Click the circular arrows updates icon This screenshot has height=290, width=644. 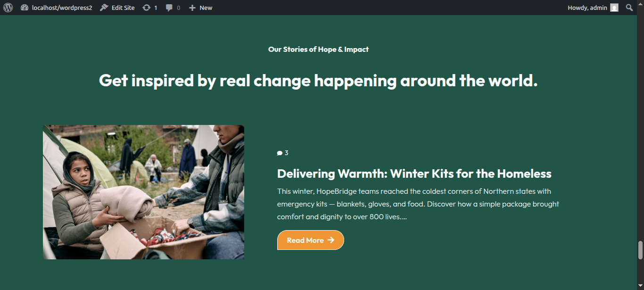pos(147,8)
